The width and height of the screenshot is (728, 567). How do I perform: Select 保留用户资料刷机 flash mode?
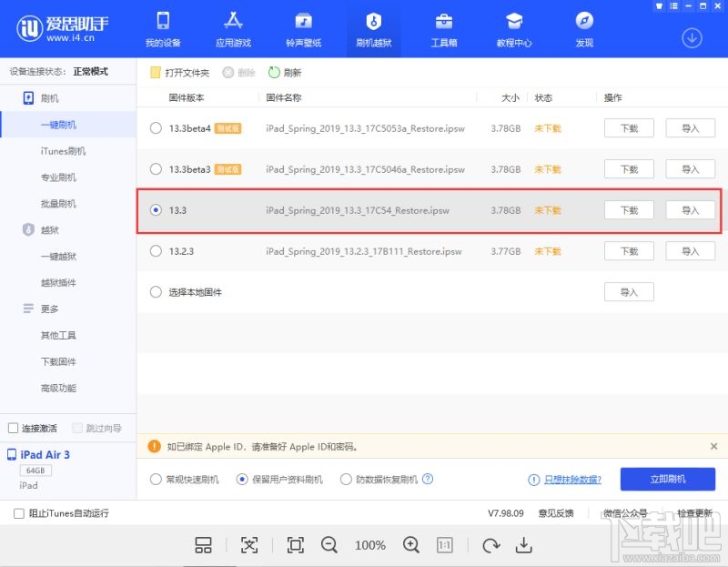tap(242, 480)
